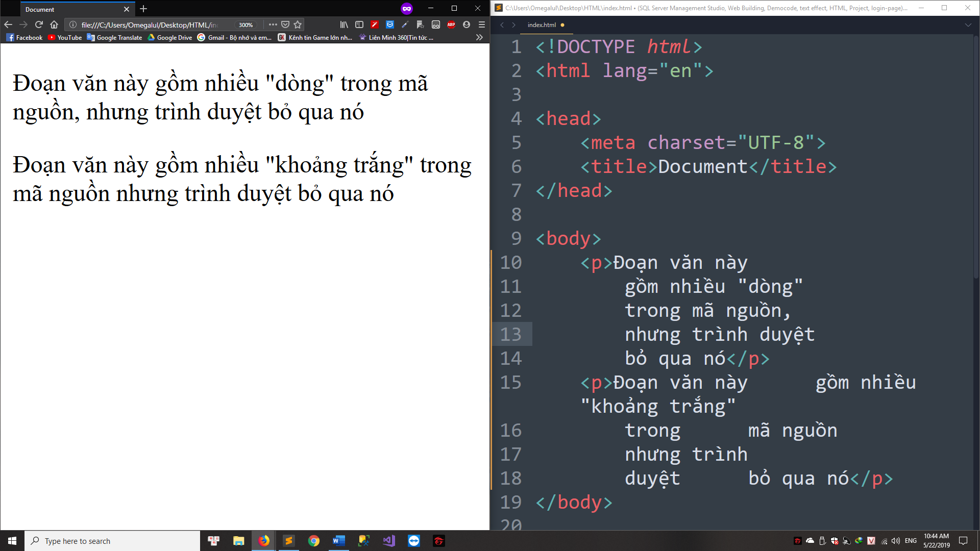Open page actions three-dot menu

(x=273, y=24)
